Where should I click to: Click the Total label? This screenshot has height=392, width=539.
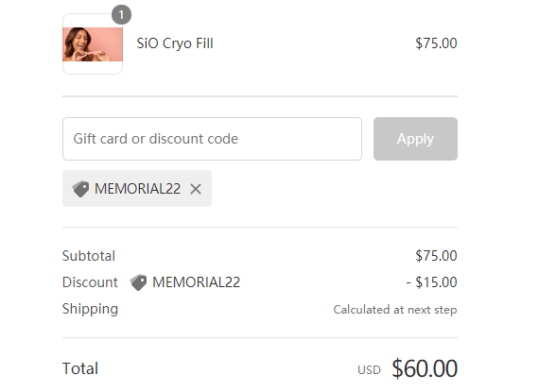click(80, 368)
